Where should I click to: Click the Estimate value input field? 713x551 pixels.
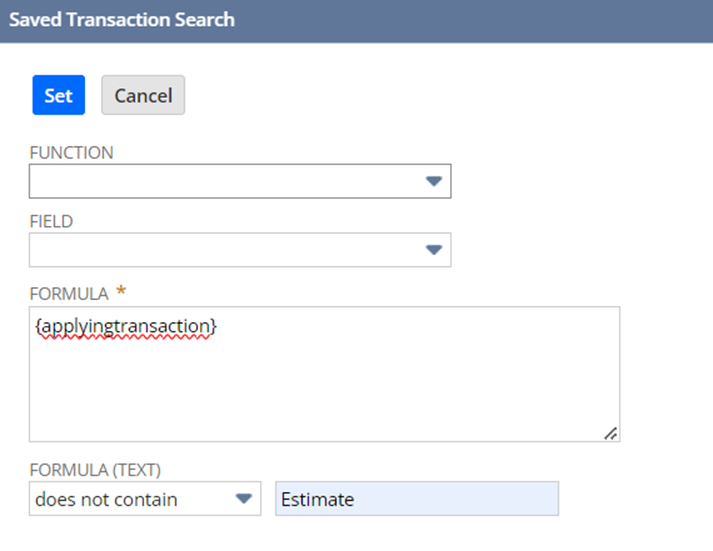[x=416, y=499]
